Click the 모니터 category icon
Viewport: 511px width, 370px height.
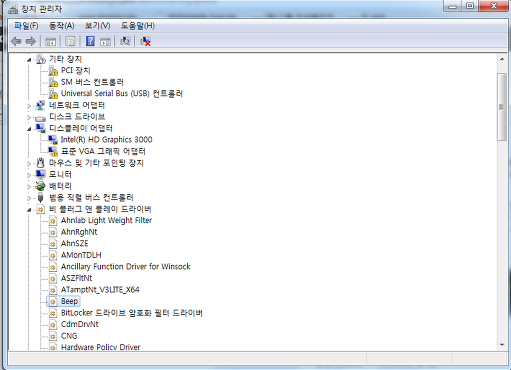coord(40,174)
